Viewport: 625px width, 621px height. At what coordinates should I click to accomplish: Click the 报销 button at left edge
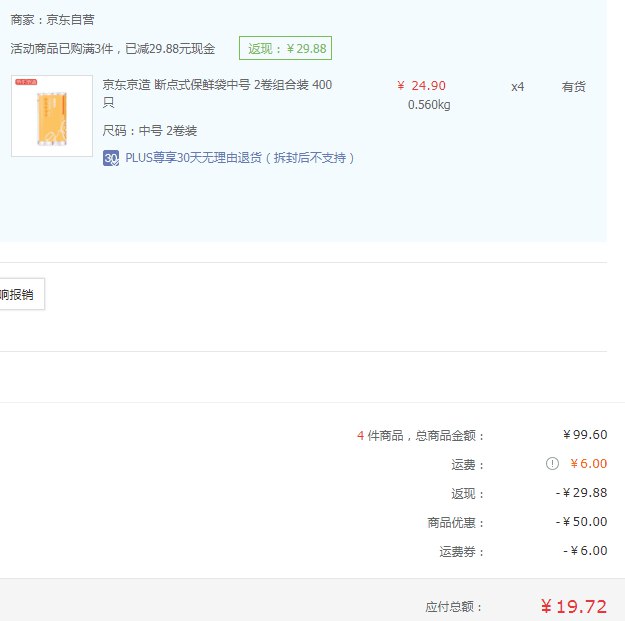tap(22, 294)
